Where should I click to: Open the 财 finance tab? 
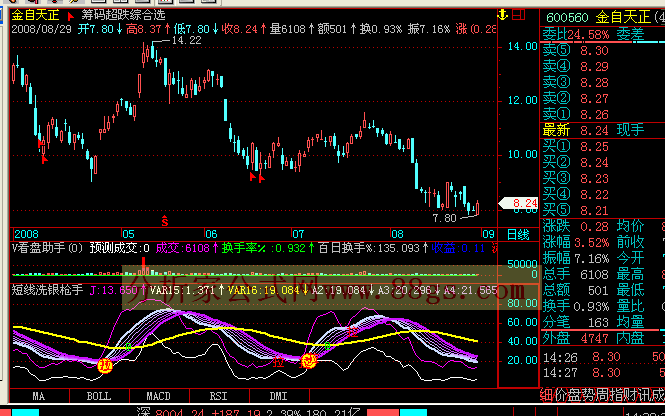click(x=631, y=395)
